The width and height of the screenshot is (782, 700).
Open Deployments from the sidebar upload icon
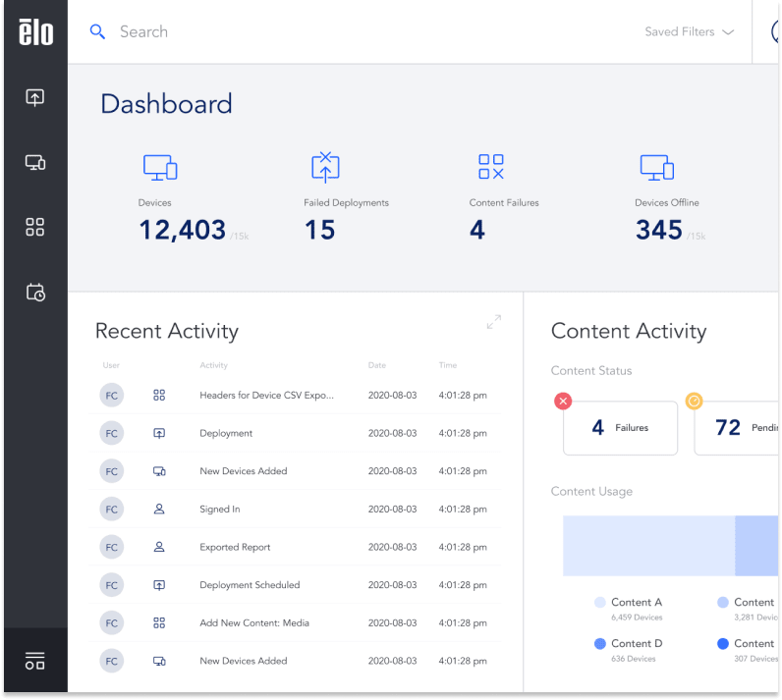tap(35, 97)
